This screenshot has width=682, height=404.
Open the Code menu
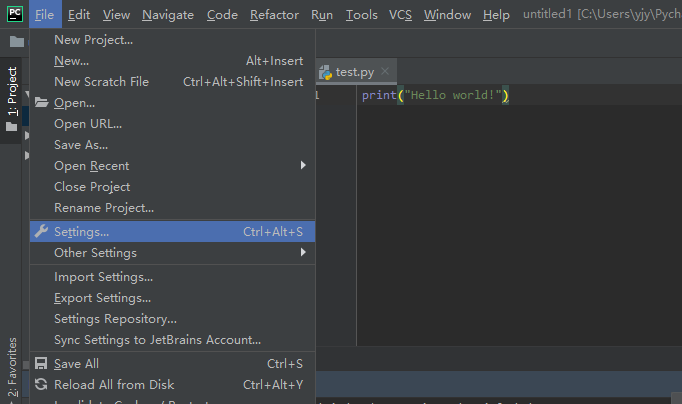[222, 15]
